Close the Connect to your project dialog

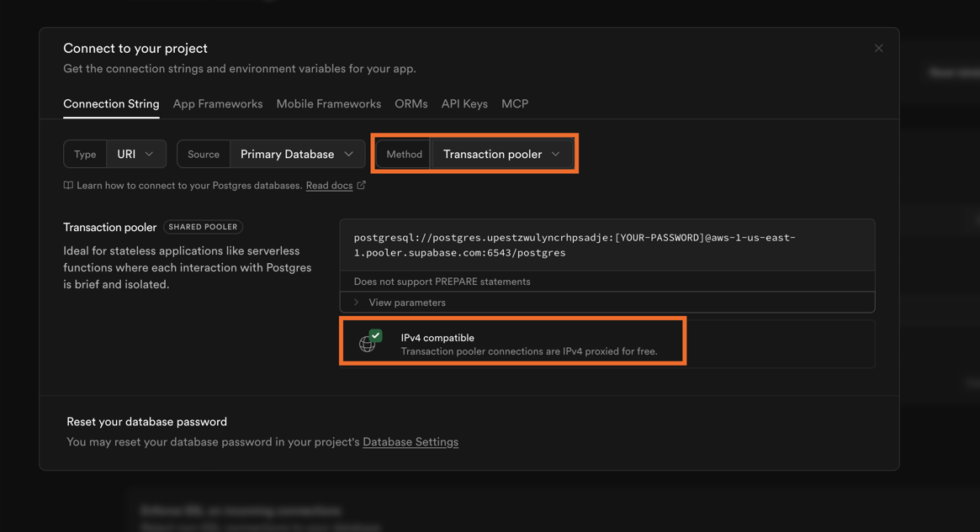click(878, 48)
